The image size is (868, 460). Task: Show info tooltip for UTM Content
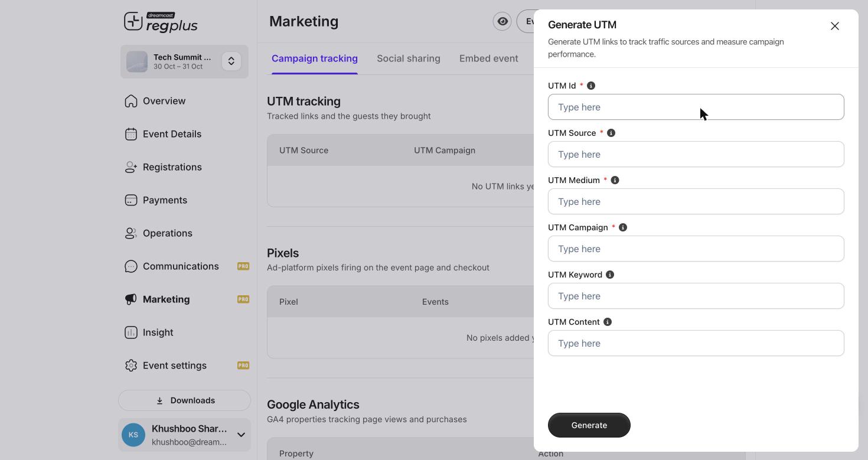coord(608,322)
